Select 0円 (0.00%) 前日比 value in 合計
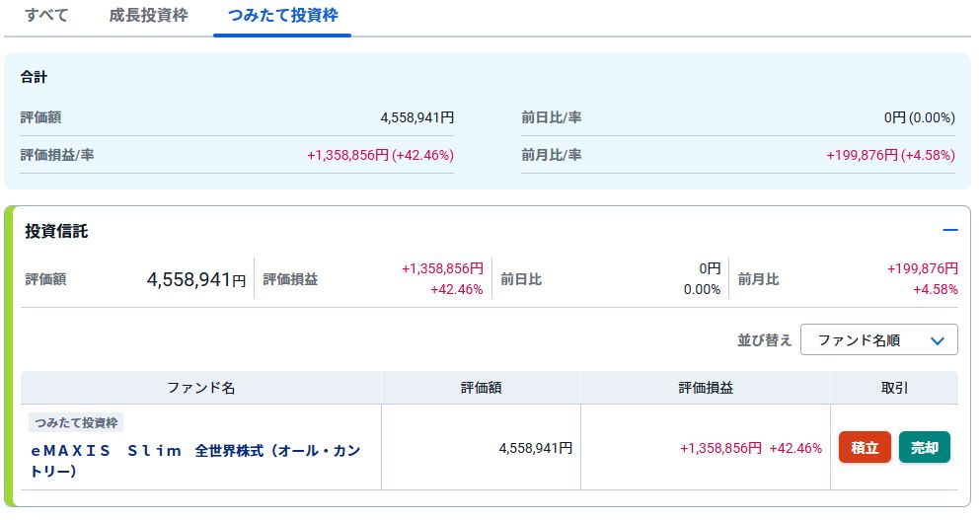980x520 pixels. coord(920,117)
